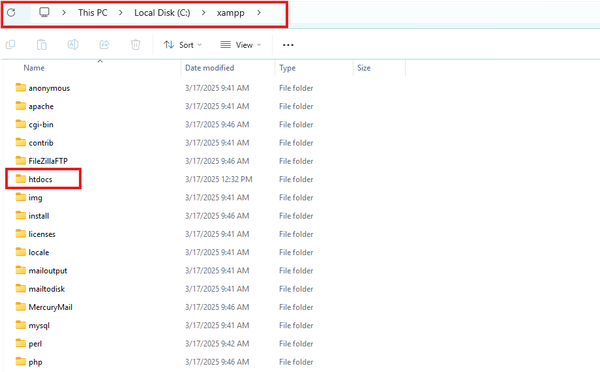Screen dimensions: 600x372
Task: Select the mailoutput folder icon
Action: [21, 270]
